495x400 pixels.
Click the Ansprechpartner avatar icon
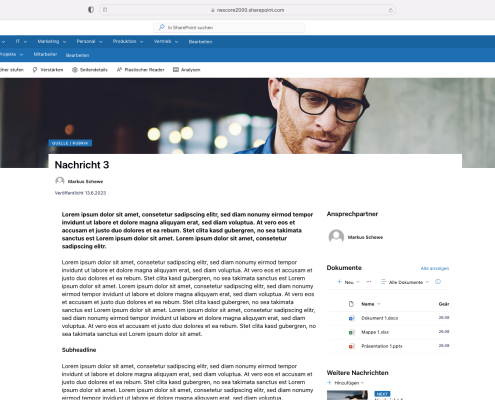click(x=336, y=237)
